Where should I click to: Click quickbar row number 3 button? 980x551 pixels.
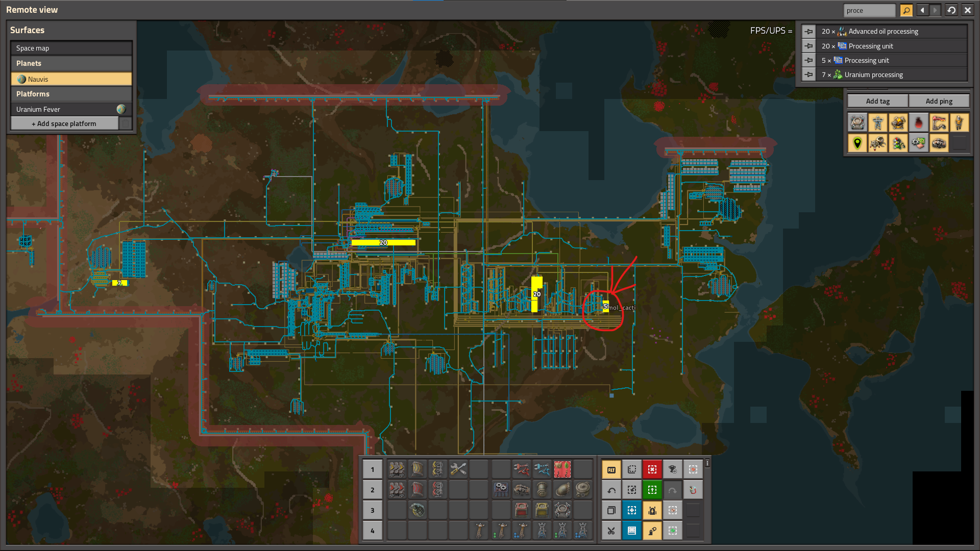tap(373, 510)
